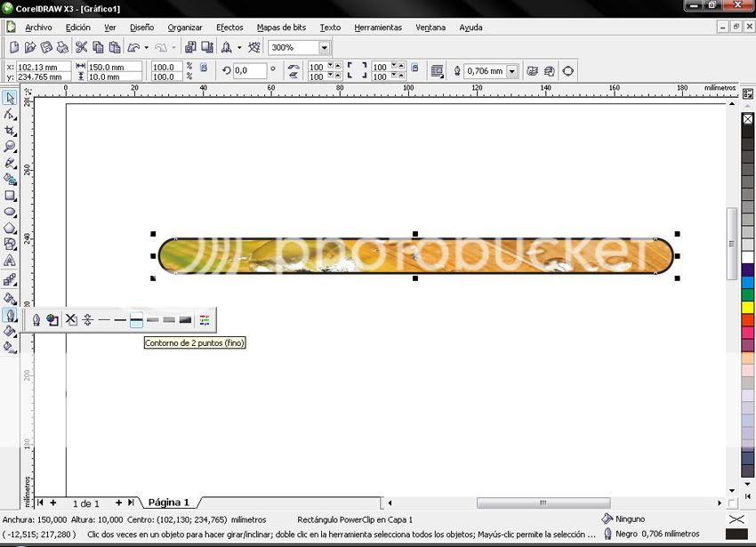
Task: Select the Polygon tool
Action: point(10,229)
